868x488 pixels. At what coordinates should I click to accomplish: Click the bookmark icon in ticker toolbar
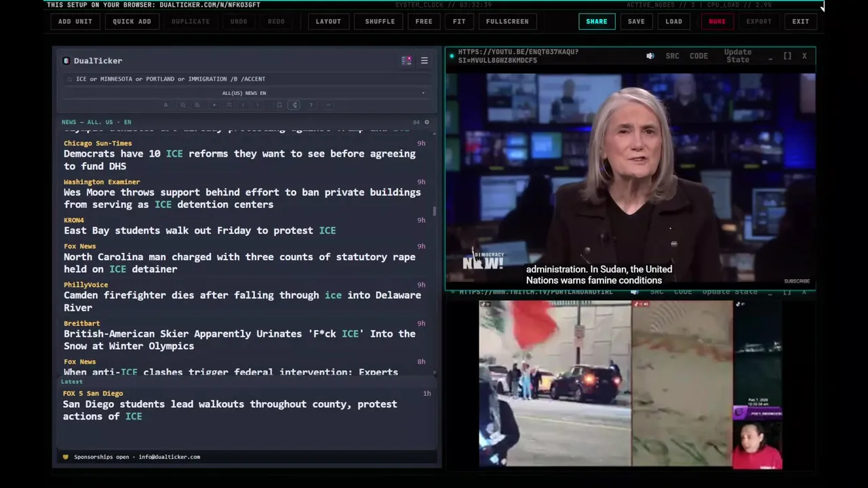(x=279, y=105)
